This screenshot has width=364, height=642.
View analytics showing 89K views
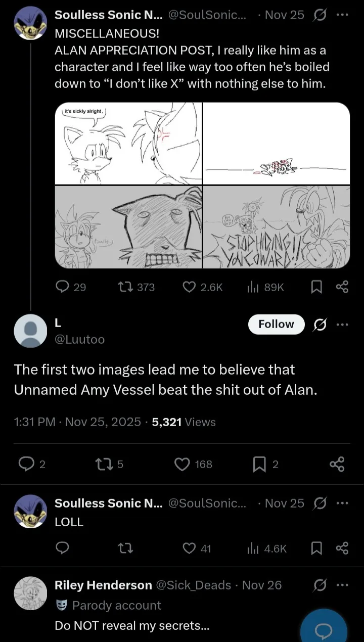253,287
